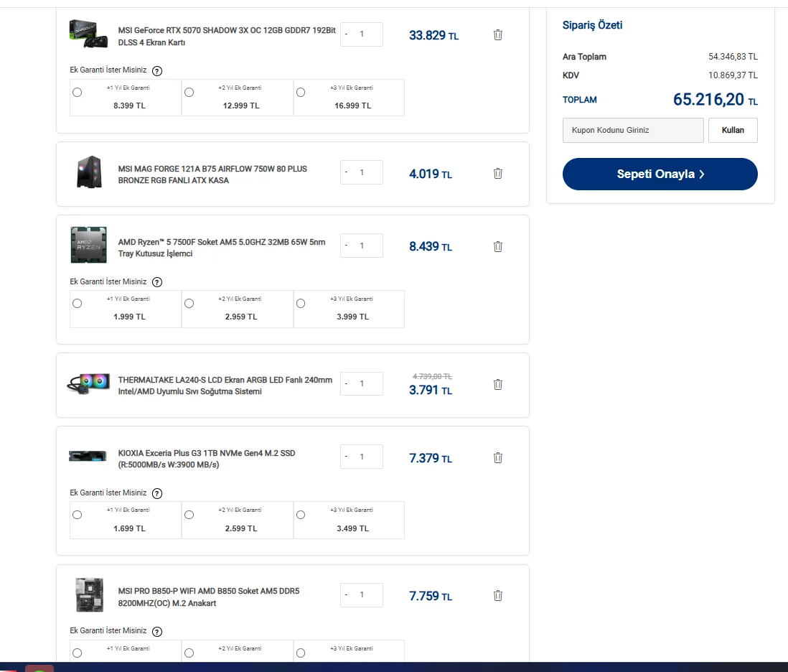Click the 33.829 TL price
This screenshot has height=672, width=788.
click(x=433, y=35)
